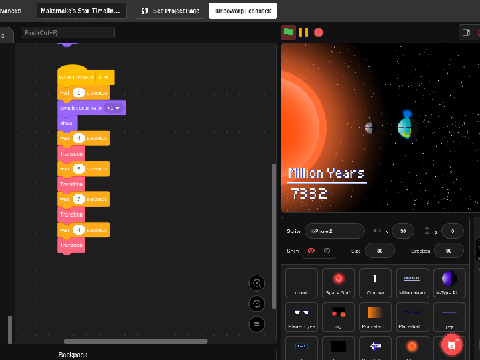This screenshot has width=480, height=360.
Task: Click the workspace horizontal scrollbar
Action: pos(135,341)
